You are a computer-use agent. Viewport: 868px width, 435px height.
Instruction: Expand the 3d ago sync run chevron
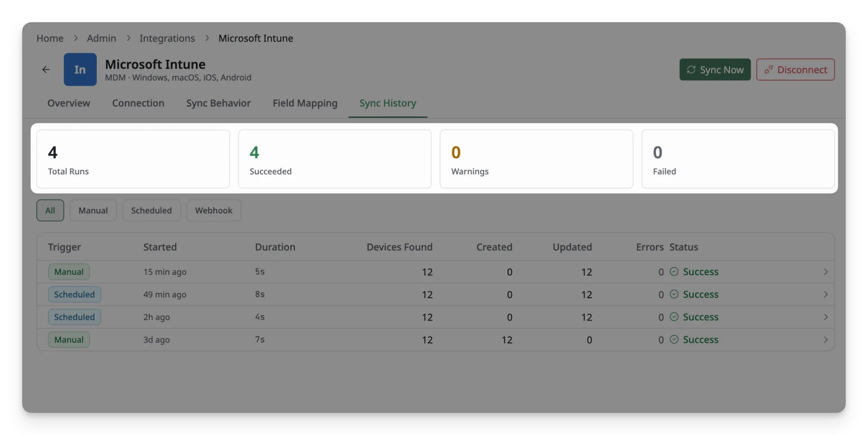826,340
